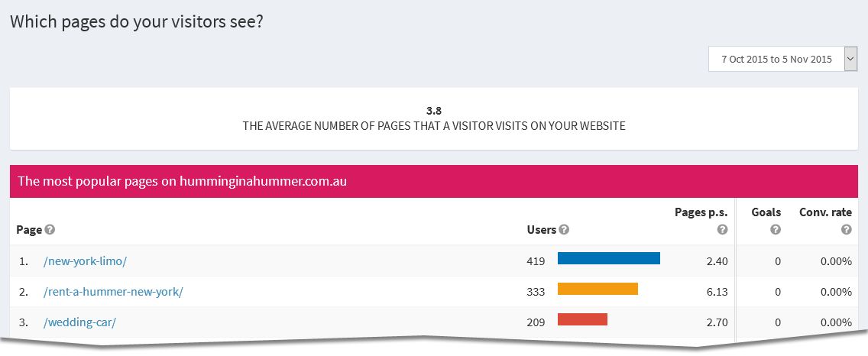868x356 pixels.
Task: Open the /rent-a-hummer-new-york/ page link
Action: [113, 292]
